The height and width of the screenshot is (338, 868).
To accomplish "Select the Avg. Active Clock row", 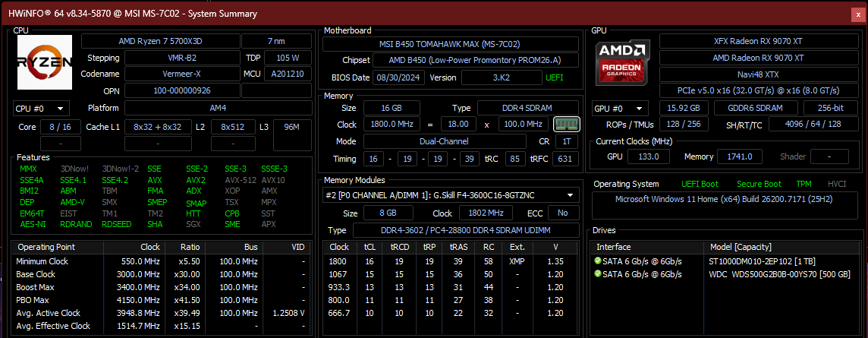I will tap(161, 313).
